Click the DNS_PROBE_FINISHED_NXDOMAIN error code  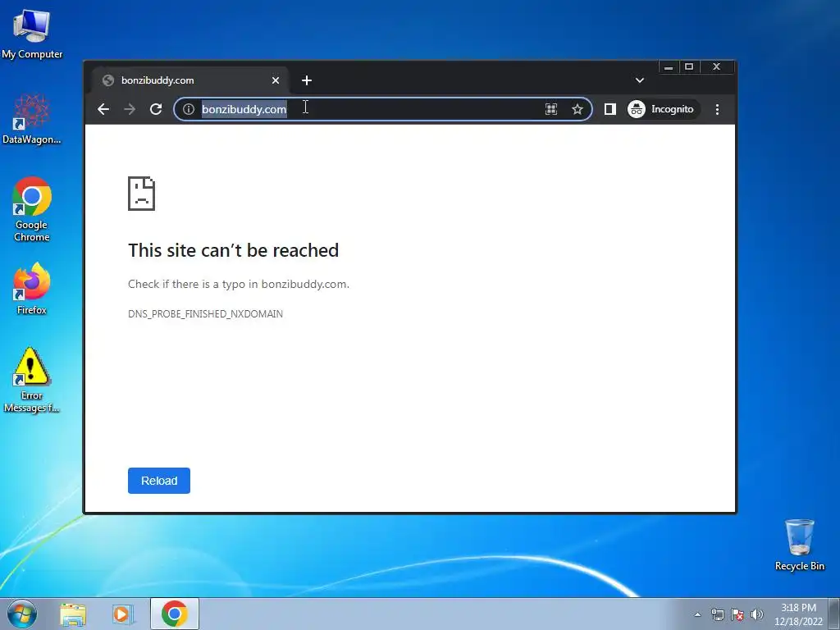point(205,314)
